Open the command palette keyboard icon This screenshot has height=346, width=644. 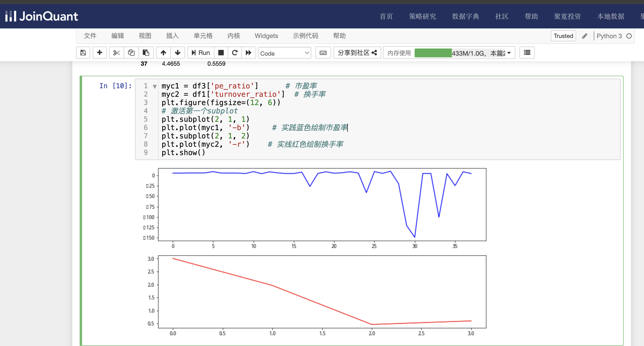323,53
